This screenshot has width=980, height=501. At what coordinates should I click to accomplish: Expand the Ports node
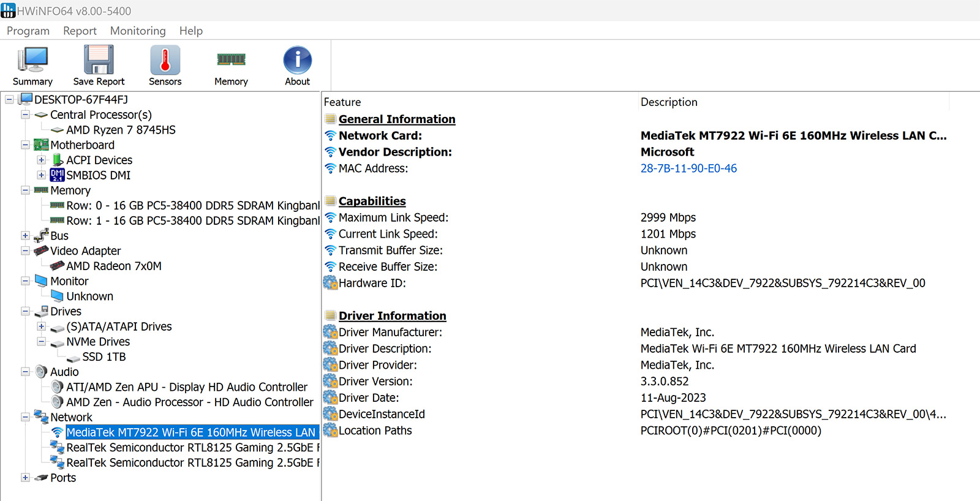(x=25, y=478)
